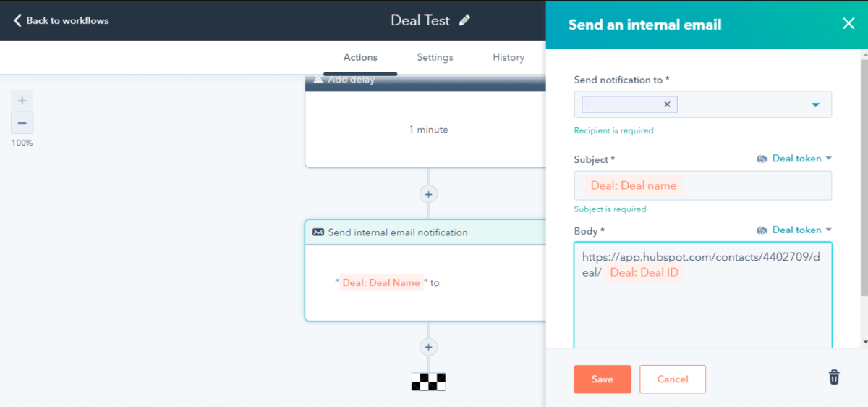Zoom in the workflow canvas

tap(22, 101)
